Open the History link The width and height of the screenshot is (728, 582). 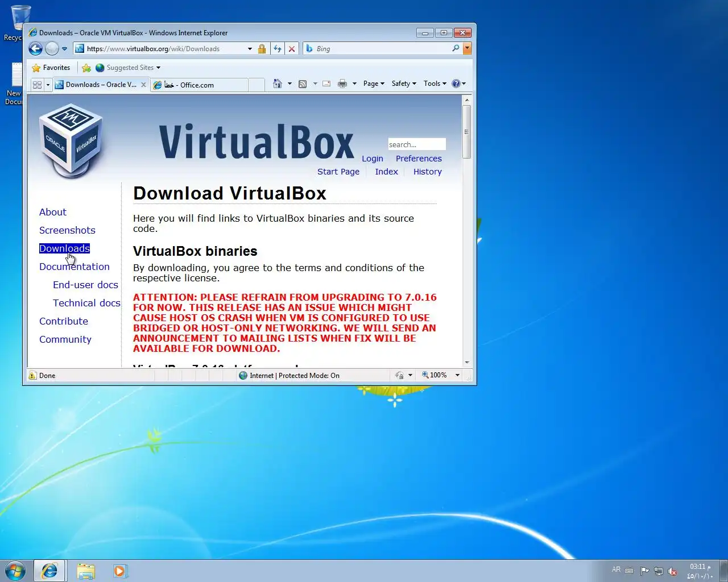click(x=428, y=172)
